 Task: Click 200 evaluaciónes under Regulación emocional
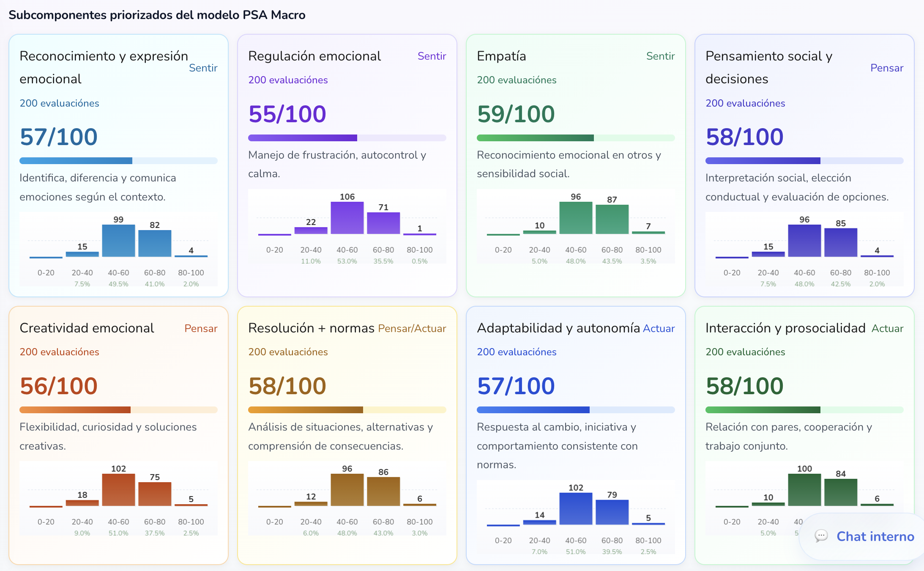click(288, 80)
